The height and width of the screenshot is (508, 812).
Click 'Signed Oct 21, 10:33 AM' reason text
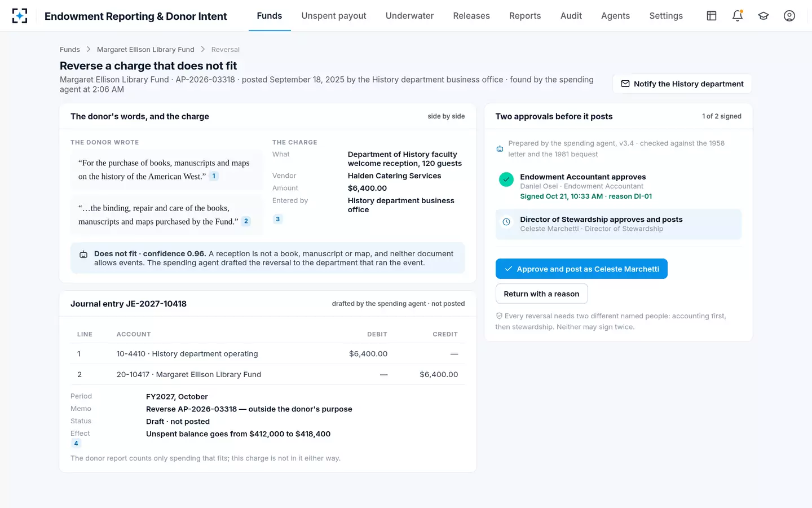(586, 196)
